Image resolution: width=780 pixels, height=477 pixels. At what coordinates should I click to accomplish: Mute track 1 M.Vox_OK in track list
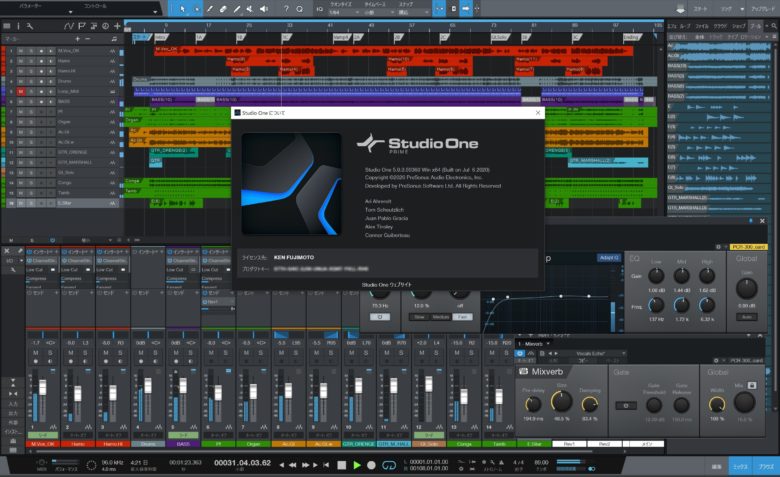pos(21,51)
